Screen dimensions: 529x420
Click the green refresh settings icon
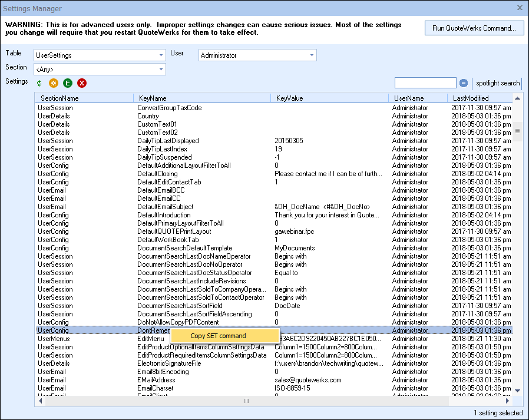(x=39, y=84)
